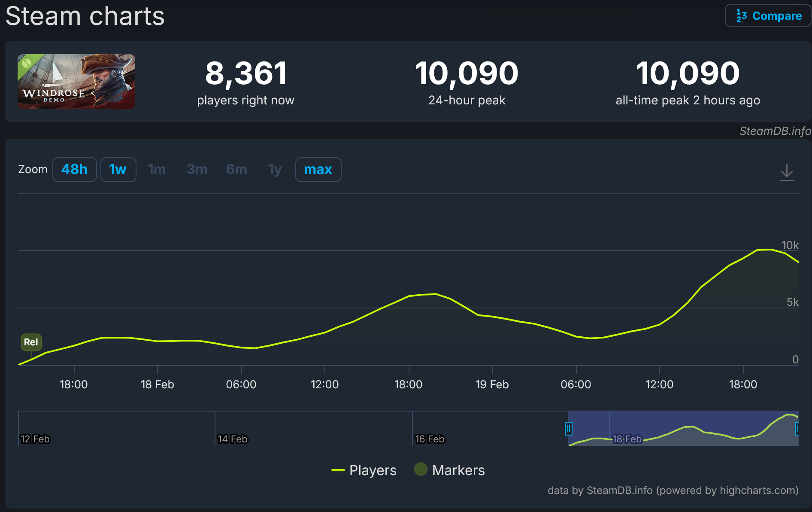
Task: Click the chart download arrow icon
Action: [x=787, y=172]
